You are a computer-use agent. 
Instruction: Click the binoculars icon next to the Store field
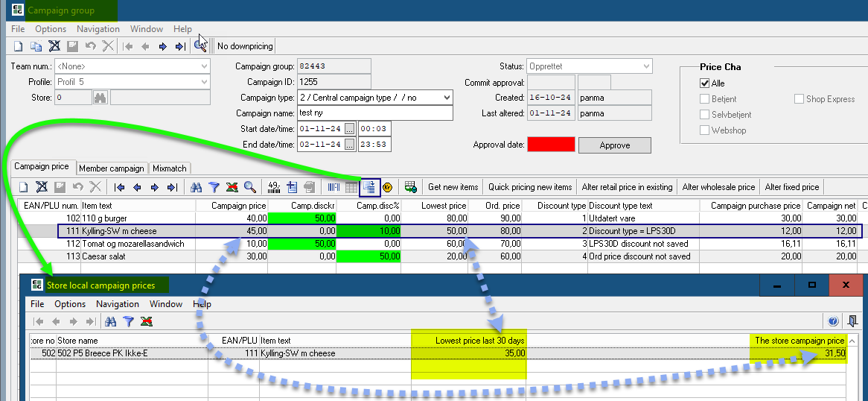(x=100, y=98)
